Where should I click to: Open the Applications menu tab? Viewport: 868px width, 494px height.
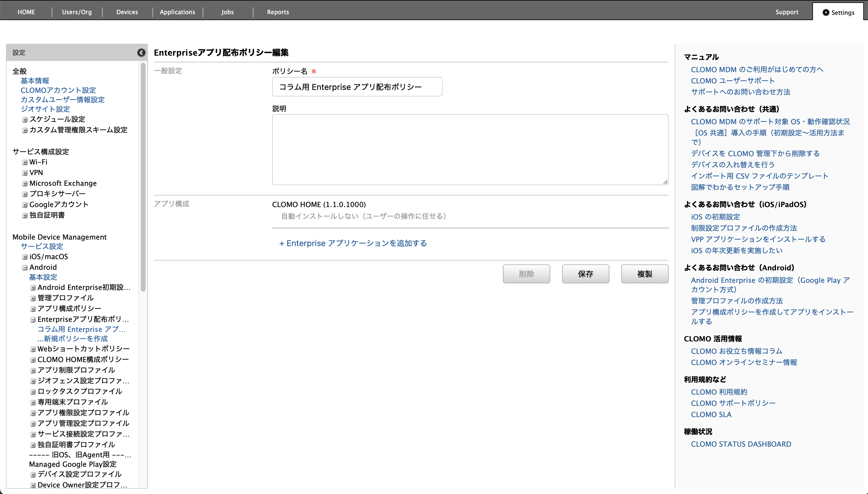[177, 12]
